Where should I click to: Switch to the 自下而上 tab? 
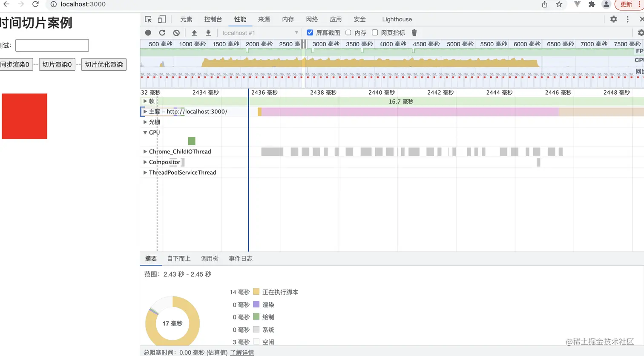coord(179,259)
